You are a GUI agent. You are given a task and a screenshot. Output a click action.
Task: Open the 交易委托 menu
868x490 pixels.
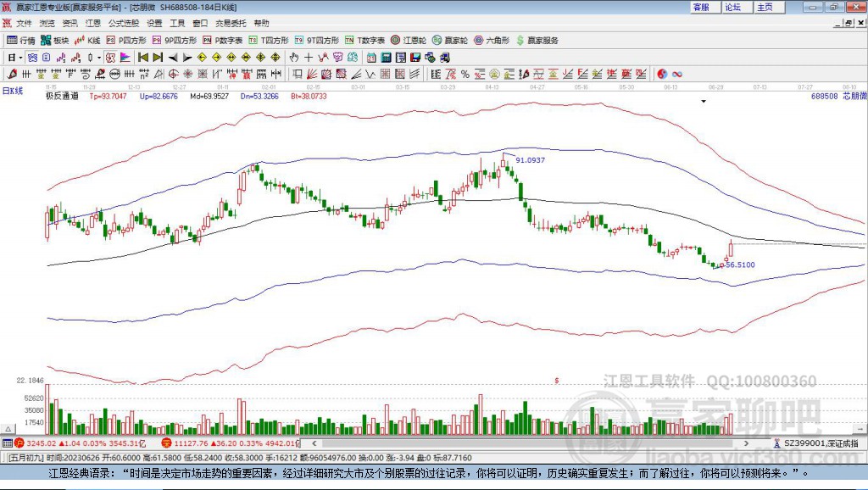coord(231,23)
